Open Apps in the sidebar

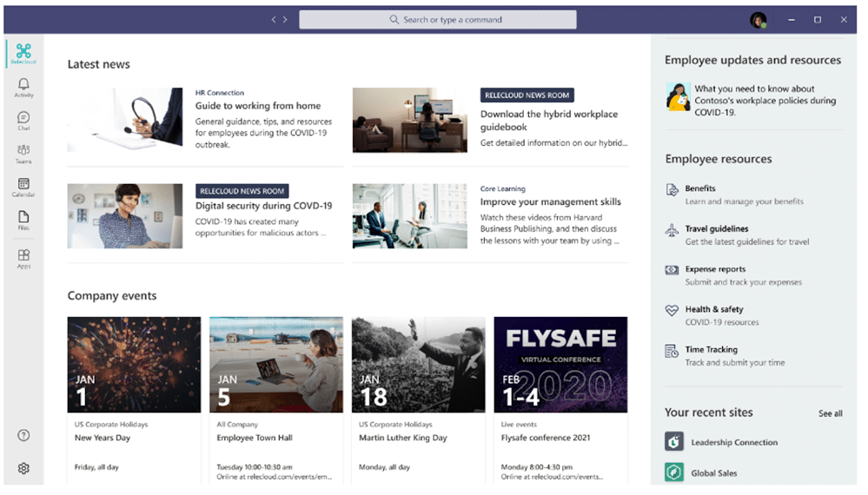[x=23, y=258]
